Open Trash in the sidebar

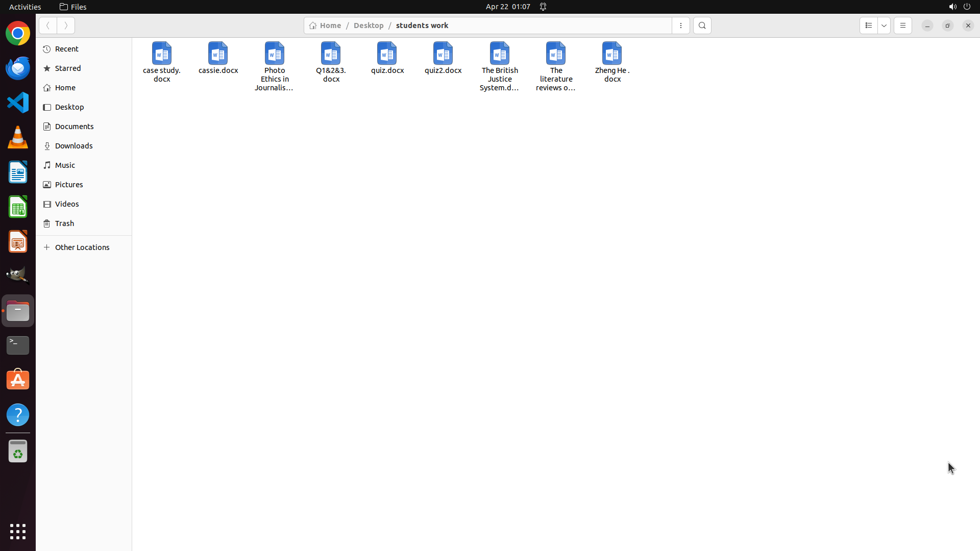(64, 223)
